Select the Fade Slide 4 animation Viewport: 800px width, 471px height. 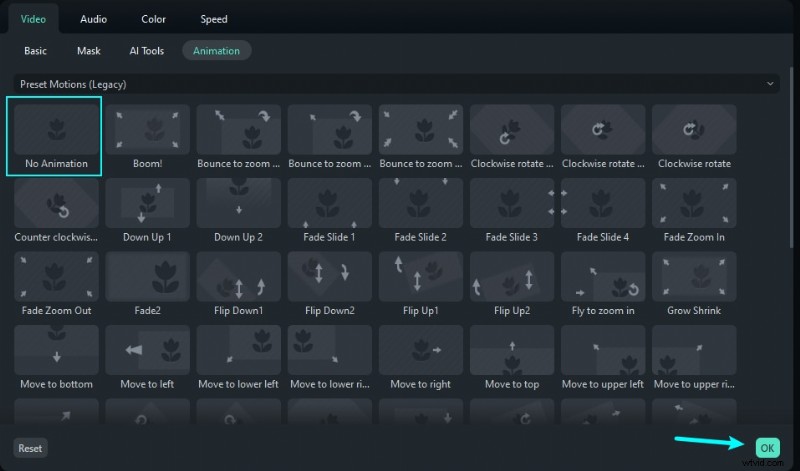pyautogui.click(x=603, y=210)
